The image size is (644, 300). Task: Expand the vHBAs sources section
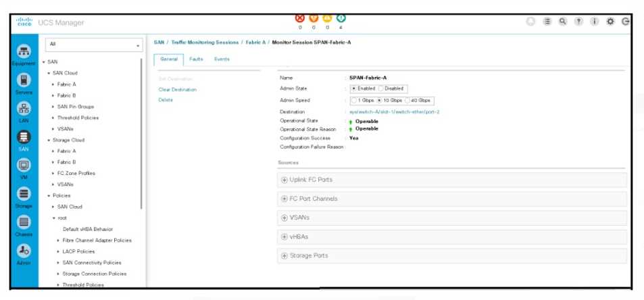point(284,236)
